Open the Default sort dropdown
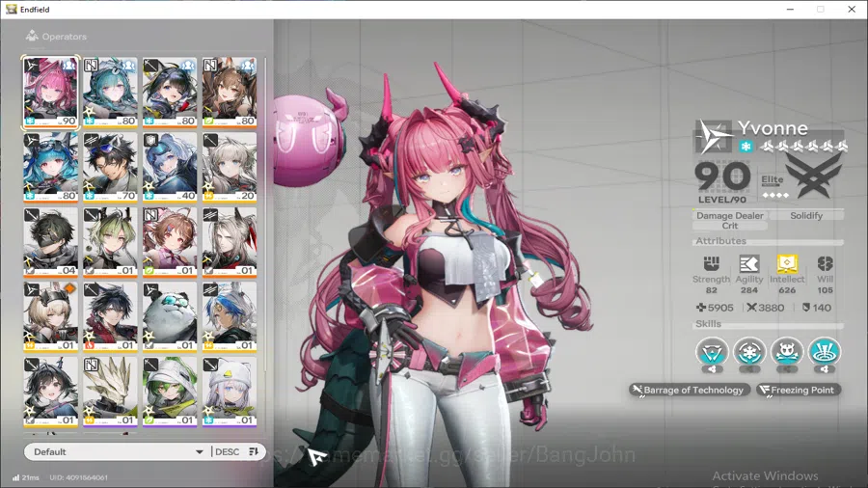Viewport: 868px width, 488px height. (x=118, y=451)
